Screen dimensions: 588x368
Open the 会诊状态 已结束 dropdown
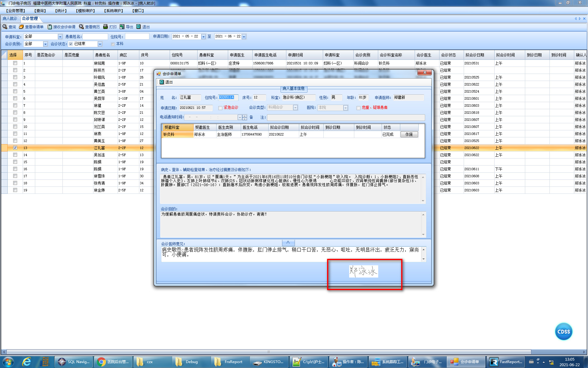(100, 44)
